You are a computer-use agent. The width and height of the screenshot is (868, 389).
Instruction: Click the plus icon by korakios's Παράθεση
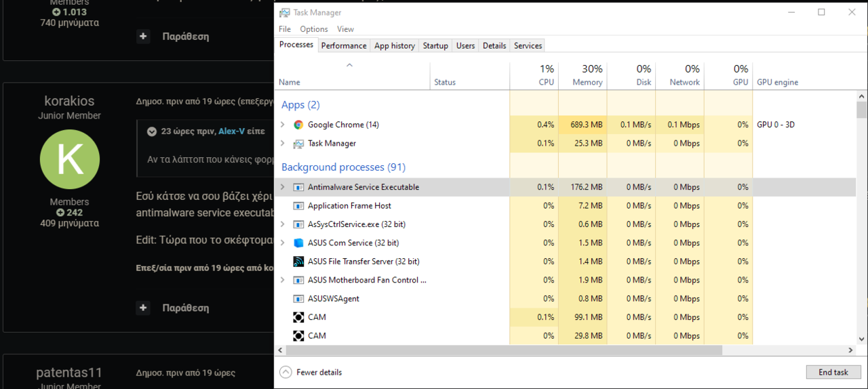(143, 308)
